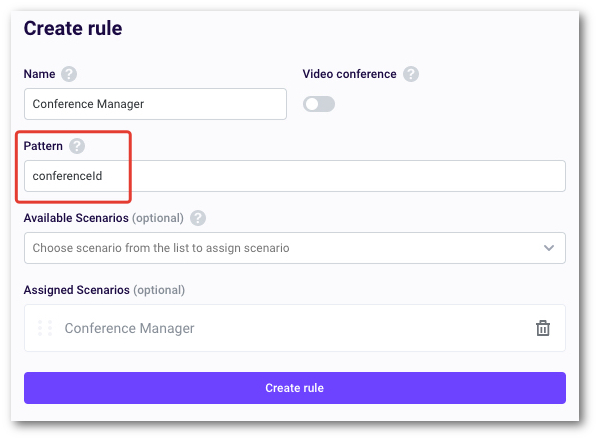Click the Assigned Scenarios label
This screenshot has height=440, width=598.
point(77,290)
